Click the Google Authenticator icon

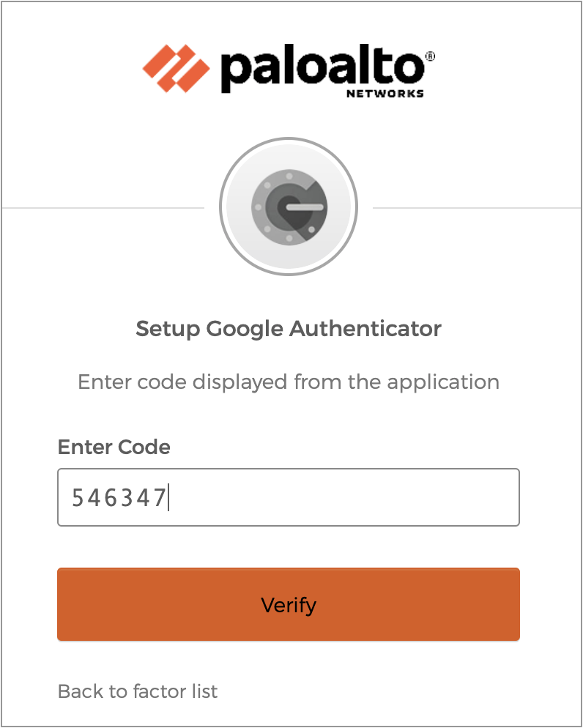coord(289,207)
